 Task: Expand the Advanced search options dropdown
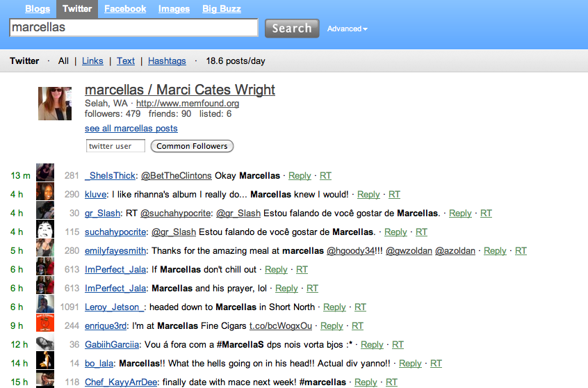tap(347, 29)
